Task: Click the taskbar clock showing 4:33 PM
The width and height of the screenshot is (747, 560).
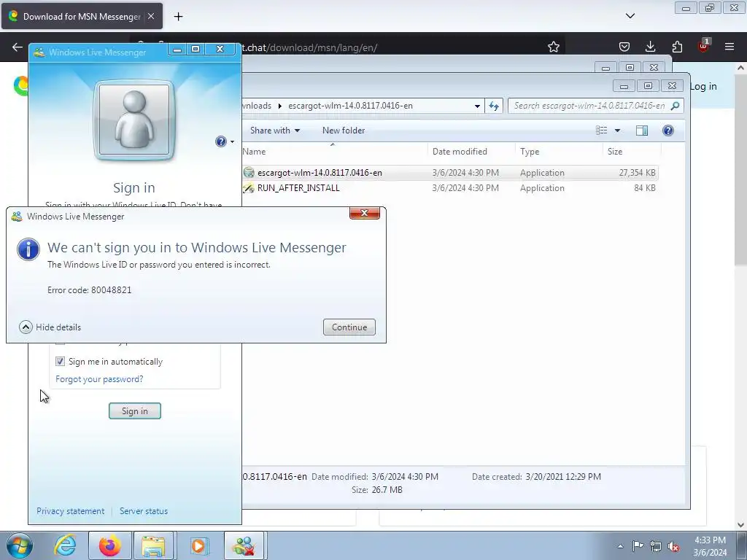Action: click(x=710, y=546)
